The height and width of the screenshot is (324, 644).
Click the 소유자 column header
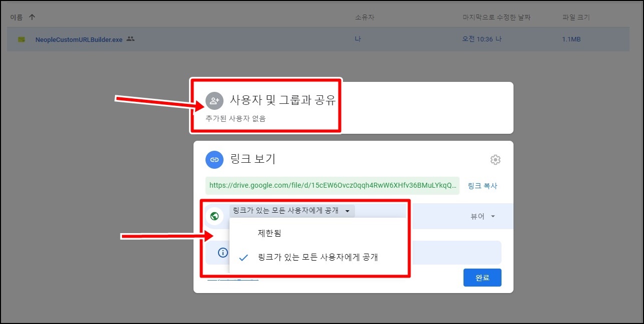pyautogui.click(x=364, y=17)
